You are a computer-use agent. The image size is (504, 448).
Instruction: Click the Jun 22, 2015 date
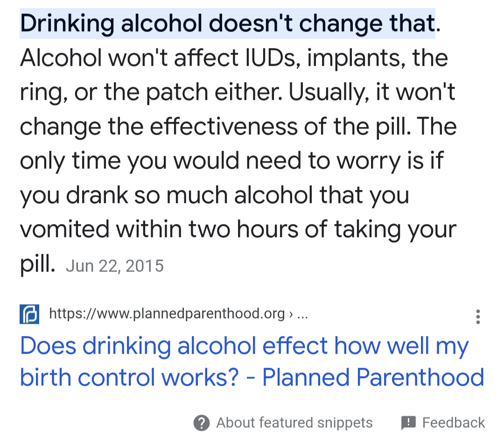(x=115, y=266)
